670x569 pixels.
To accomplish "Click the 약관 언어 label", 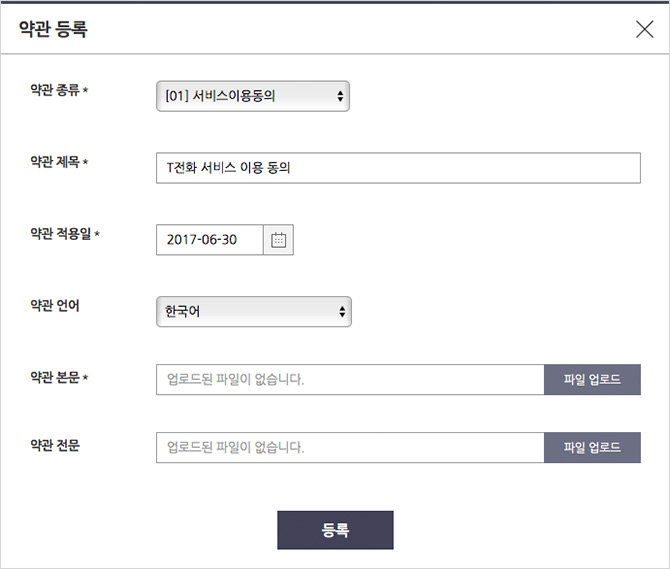I will tap(55, 305).
